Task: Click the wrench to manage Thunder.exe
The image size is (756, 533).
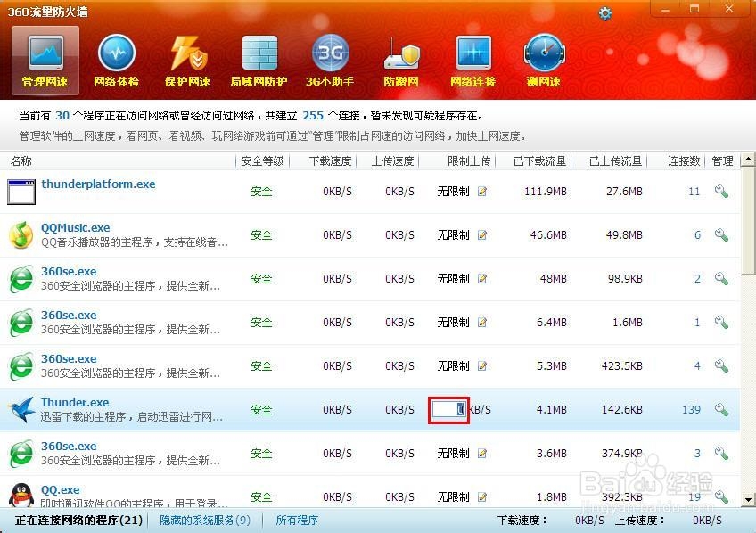Action: point(722,409)
